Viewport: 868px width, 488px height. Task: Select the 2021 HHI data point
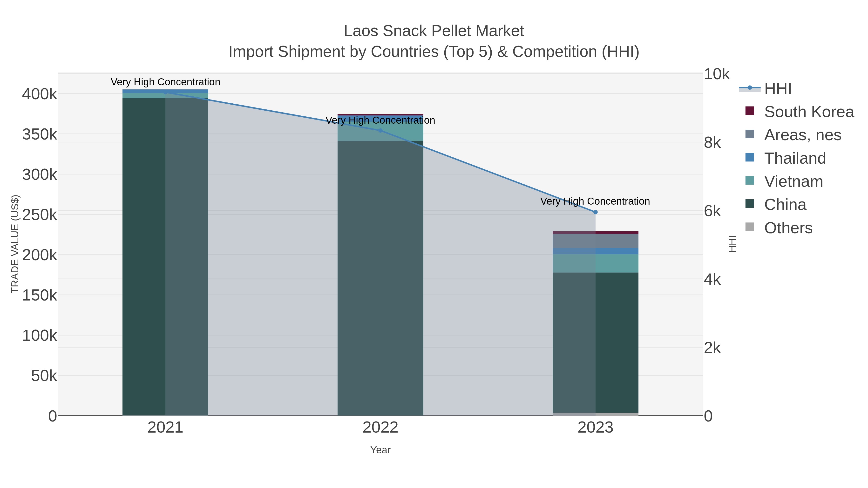click(x=165, y=92)
